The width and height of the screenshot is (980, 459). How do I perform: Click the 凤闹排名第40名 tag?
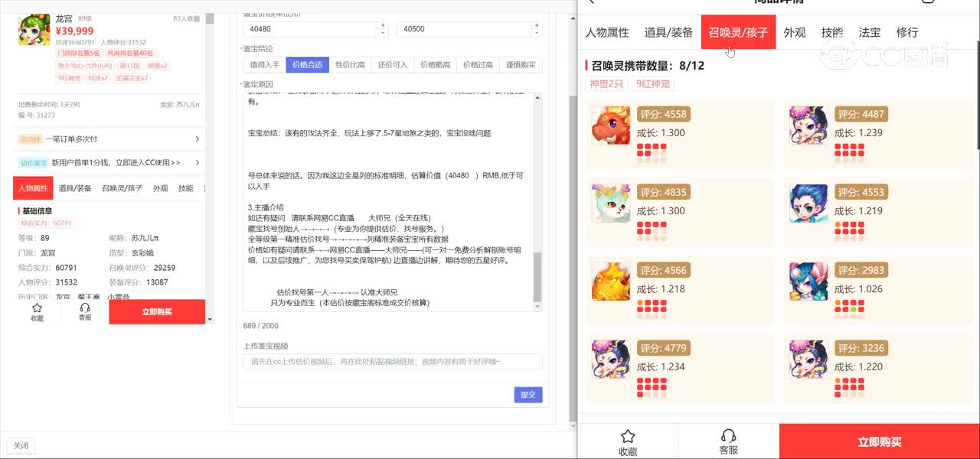click(130, 54)
